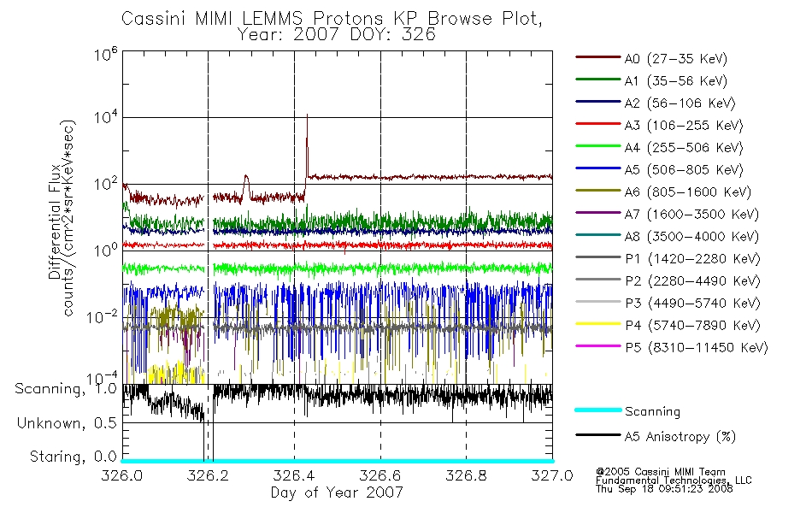Screen dimensions: 812x513
Task: Click the Thu Sep 18 09:51:23 2008 timestamp
Action: (664, 489)
